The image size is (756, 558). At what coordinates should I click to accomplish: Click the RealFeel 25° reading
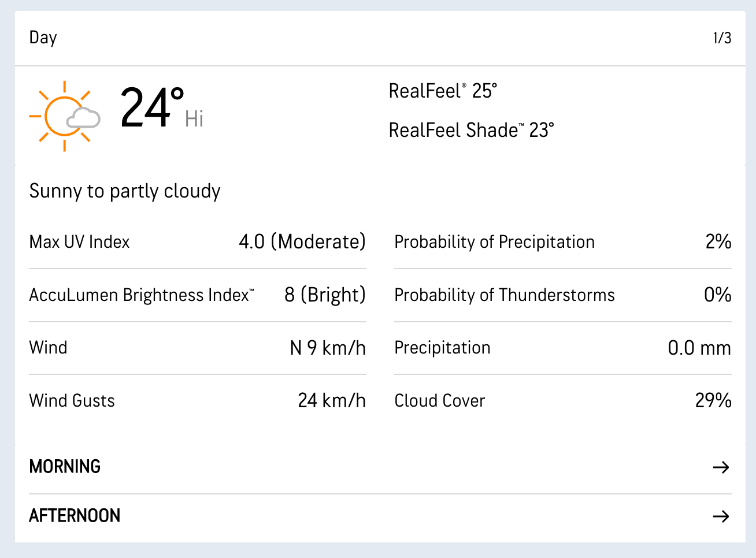443,91
